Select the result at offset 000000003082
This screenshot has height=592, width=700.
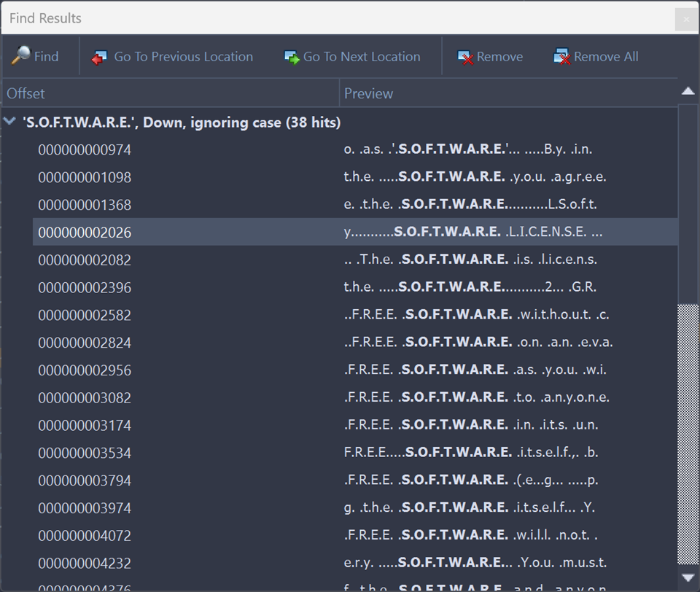tap(85, 397)
